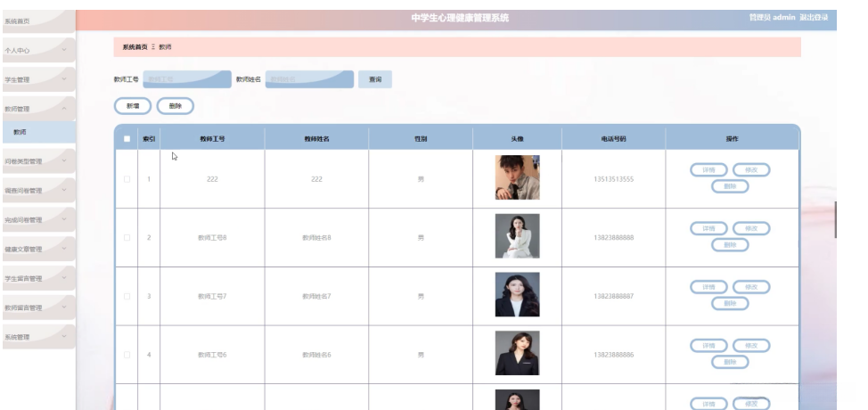
Task: Click phone number 13513513555
Action: (x=613, y=179)
